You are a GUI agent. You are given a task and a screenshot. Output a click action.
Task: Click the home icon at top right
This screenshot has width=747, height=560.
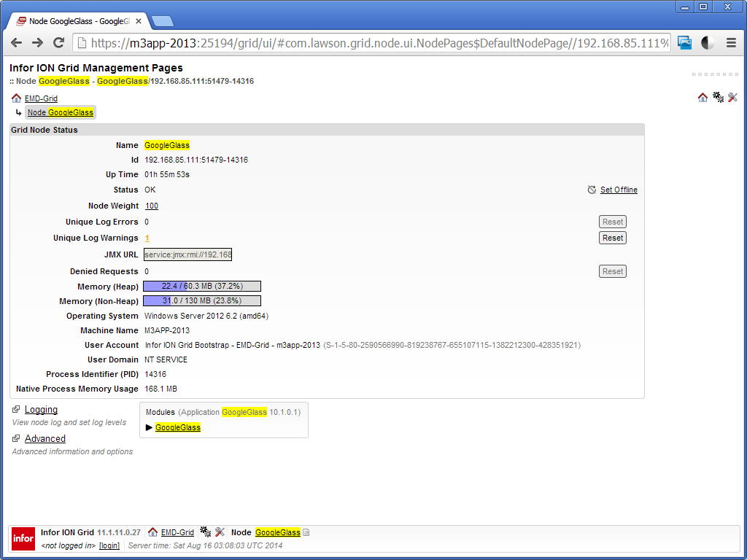point(703,98)
